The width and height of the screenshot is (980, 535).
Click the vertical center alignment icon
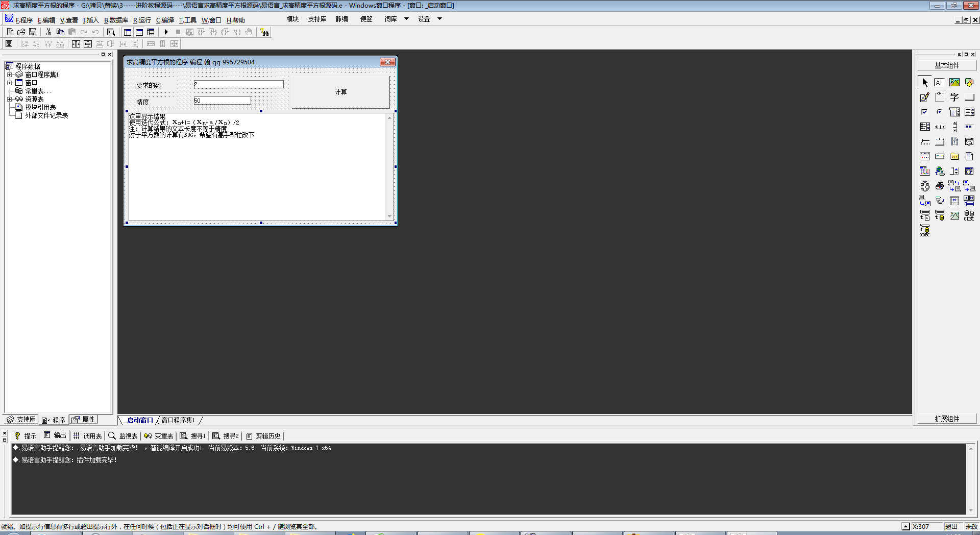88,44
